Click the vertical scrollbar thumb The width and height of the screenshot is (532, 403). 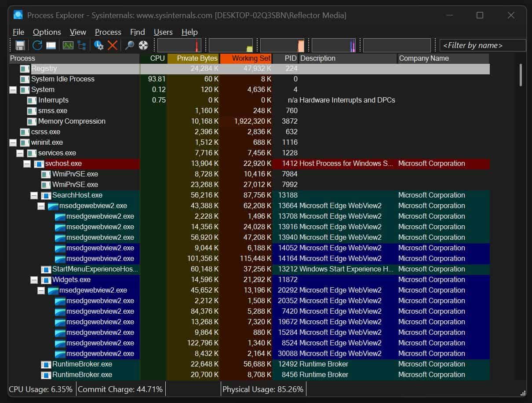point(521,75)
